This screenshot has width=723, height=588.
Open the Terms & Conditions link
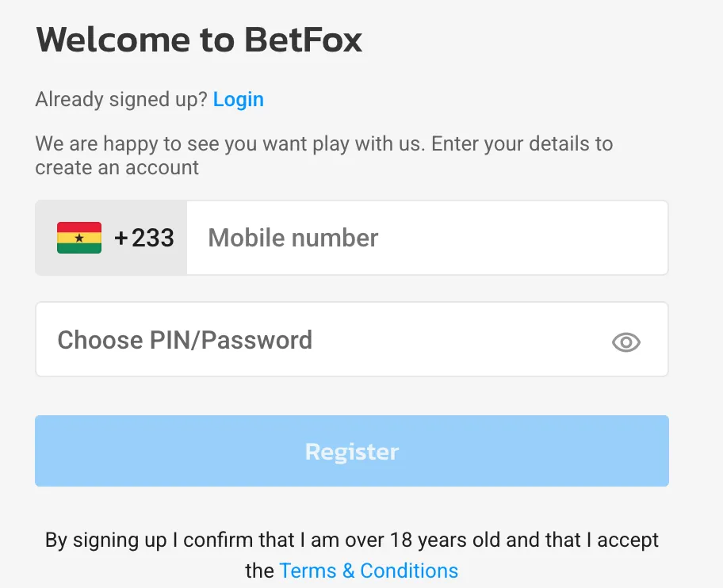coord(369,571)
